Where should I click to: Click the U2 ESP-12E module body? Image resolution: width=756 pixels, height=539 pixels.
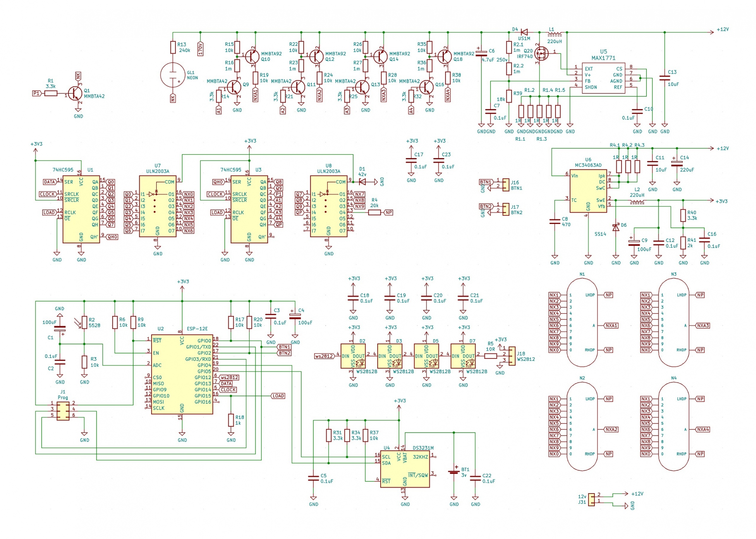coord(182,374)
